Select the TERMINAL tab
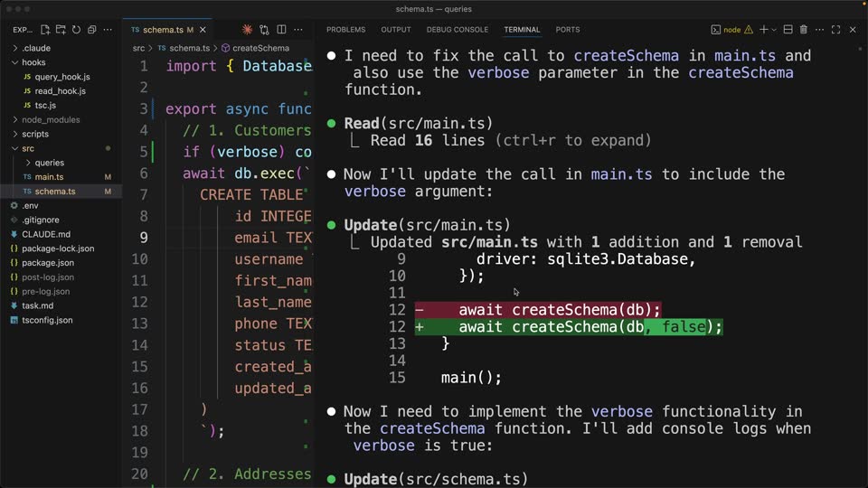Image resolution: width=868 pixels, height=488 pixels. coord(522,30)
